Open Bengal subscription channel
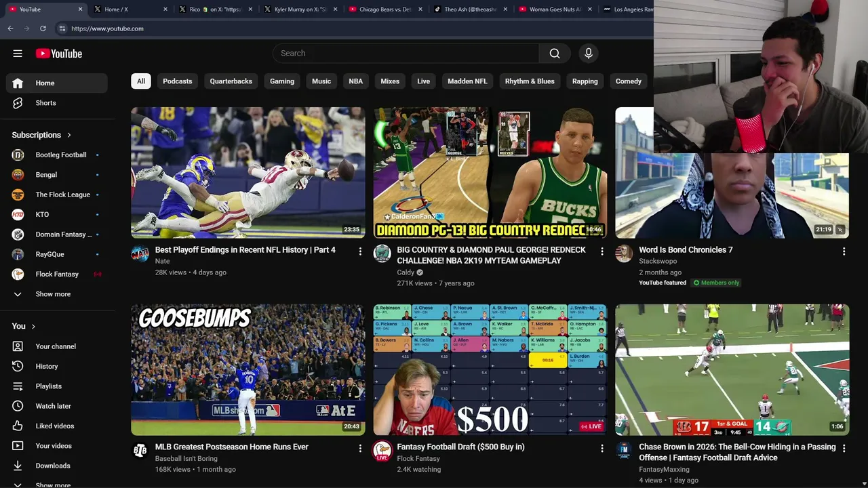The height and width of the screenshot is (488, 868). (x=57, y=175)
